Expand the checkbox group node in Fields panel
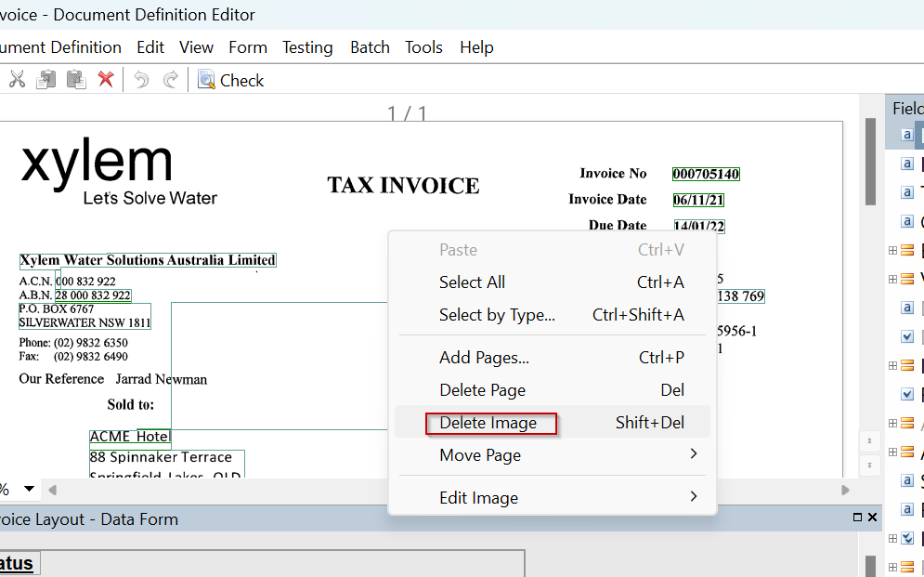 coord(892,538)
